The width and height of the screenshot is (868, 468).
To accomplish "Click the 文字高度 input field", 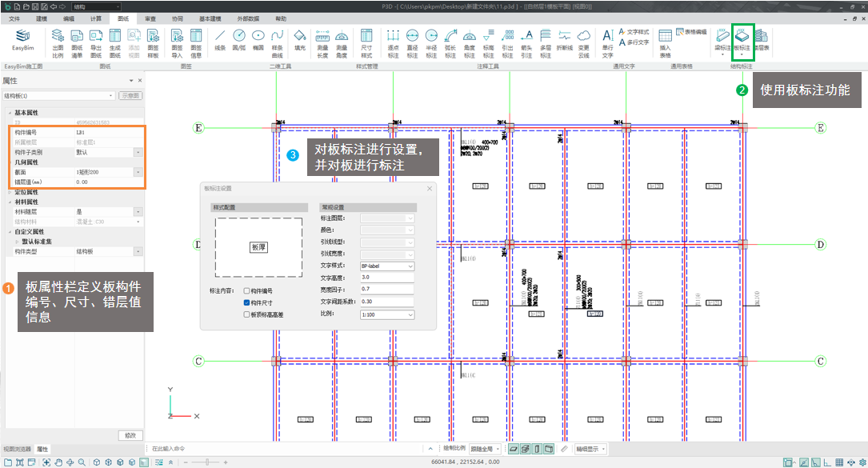I will pyautogui.click(x=387, y=278).
